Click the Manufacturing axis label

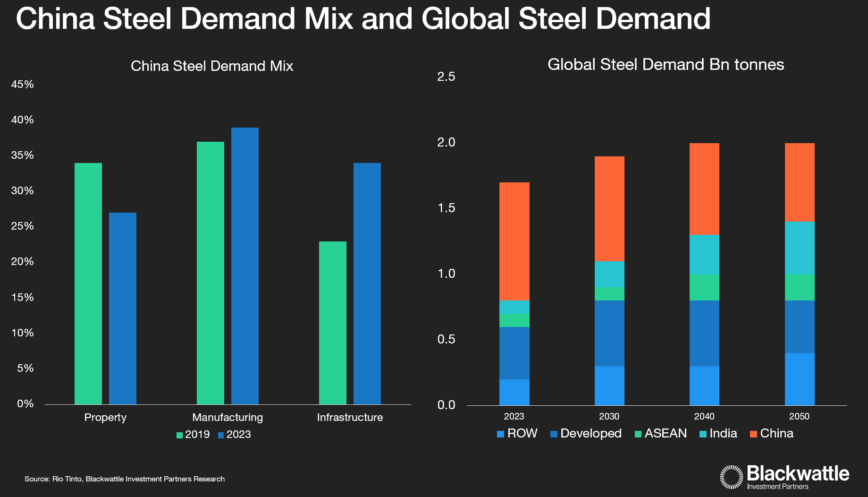pos(228,417)
